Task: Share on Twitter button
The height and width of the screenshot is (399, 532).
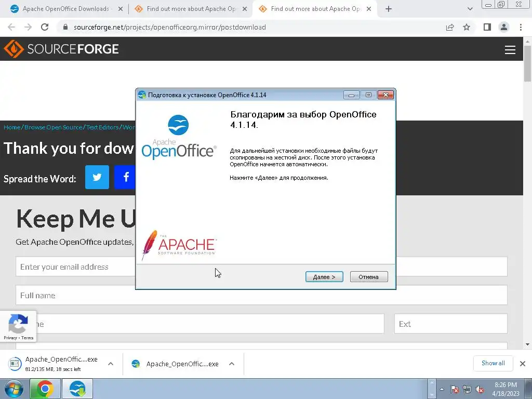Action: [97, 177]
